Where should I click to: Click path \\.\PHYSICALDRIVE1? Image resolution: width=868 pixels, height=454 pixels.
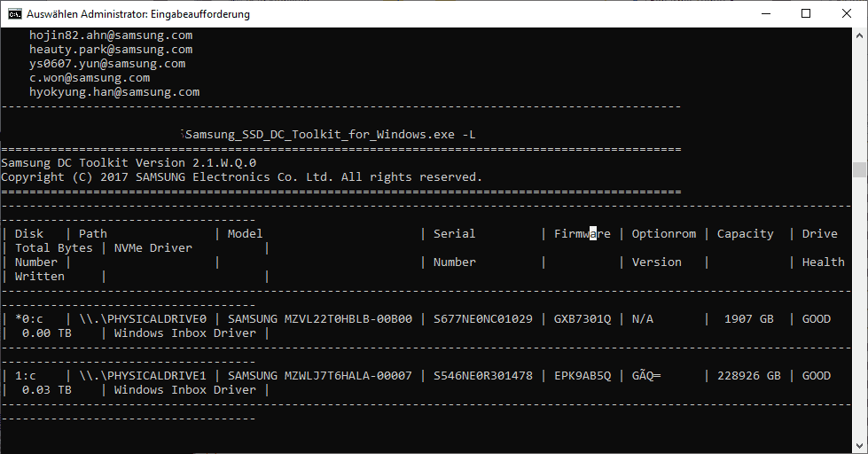[143, 376]
